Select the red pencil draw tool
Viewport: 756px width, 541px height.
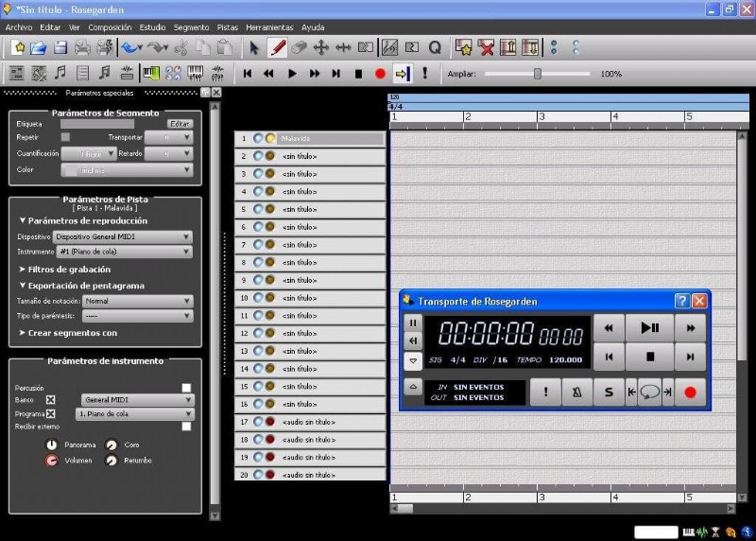[x=278, y=48]
